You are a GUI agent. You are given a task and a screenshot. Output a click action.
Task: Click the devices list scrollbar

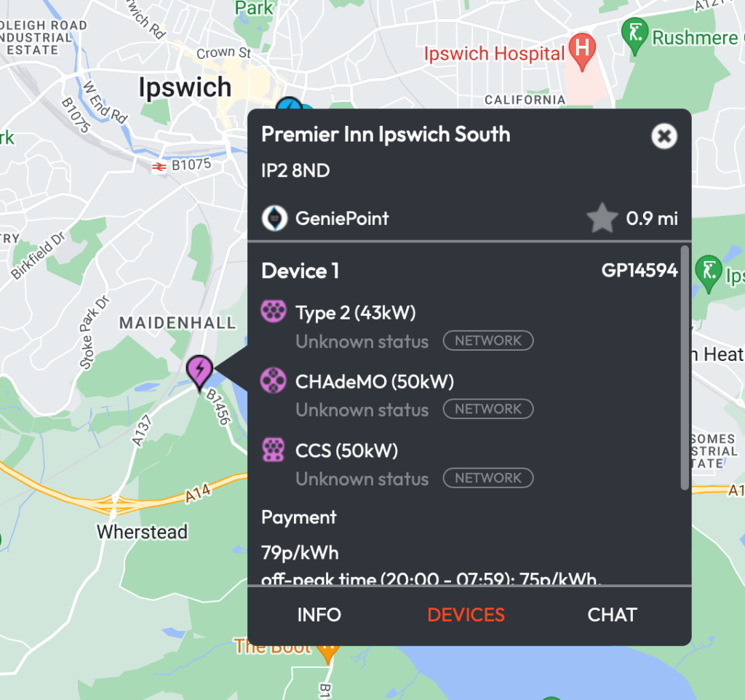(685, 367)
